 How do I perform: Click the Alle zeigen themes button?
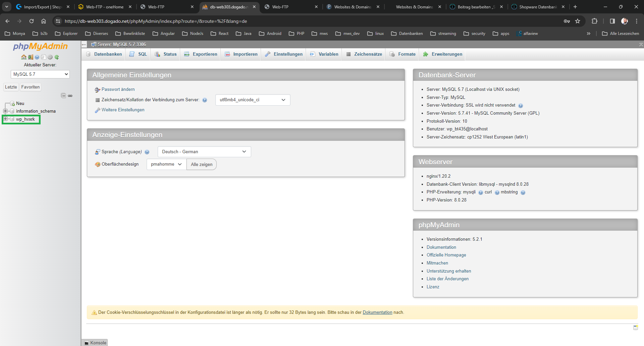(x=202, y=164)
